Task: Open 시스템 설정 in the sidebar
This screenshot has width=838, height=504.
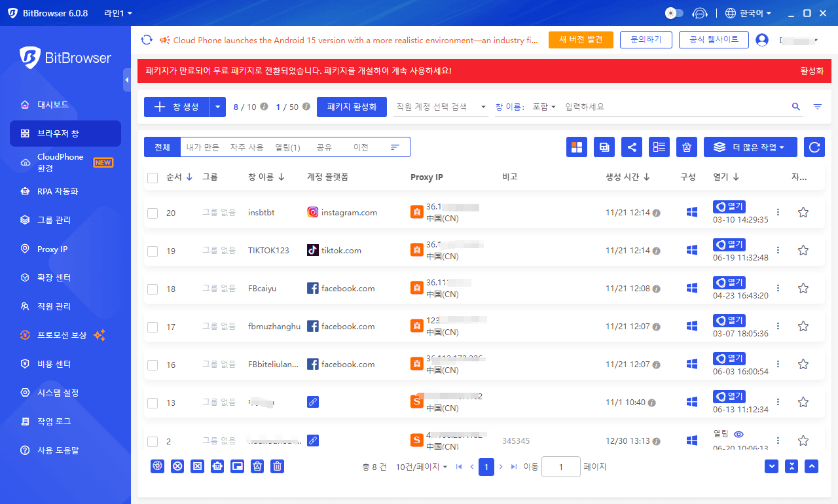Action: [x=65, y=393]
